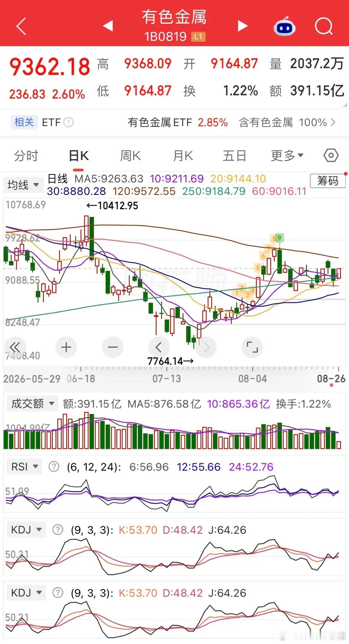Screen dimensions: 349x644
Task: Go to next index with right triangle
Action: coord(243,26)
